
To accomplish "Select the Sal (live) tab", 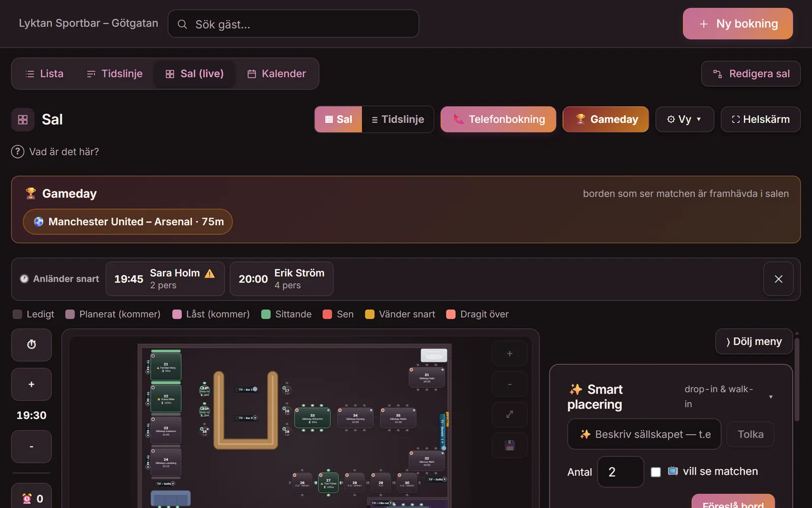I will 194,74.
